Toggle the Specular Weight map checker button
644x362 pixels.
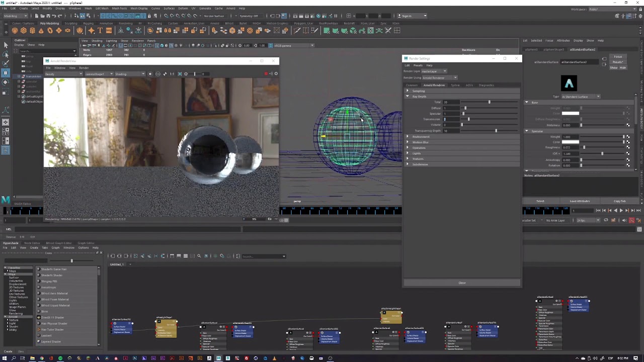point(628,137)
